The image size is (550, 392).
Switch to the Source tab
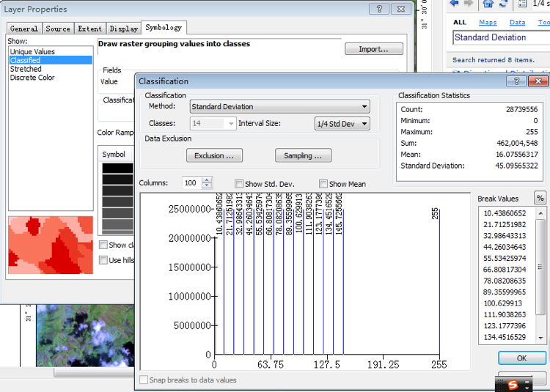(x=58, y=29)
